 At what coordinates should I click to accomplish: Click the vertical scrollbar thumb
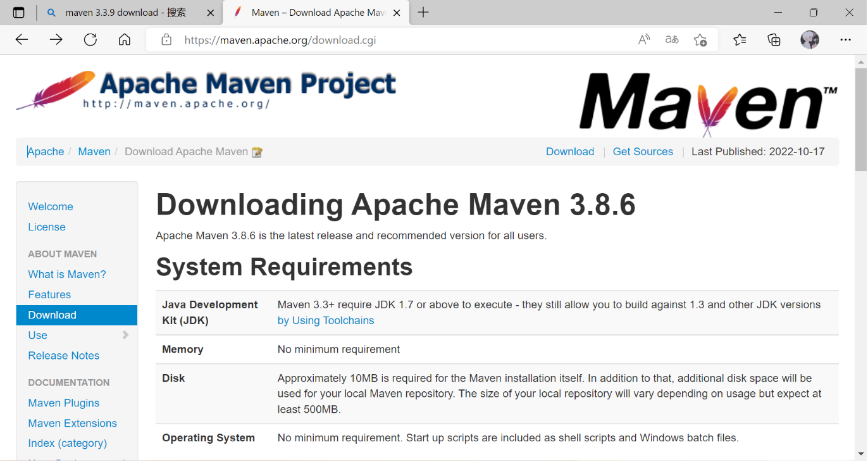[x=860, y=120]
